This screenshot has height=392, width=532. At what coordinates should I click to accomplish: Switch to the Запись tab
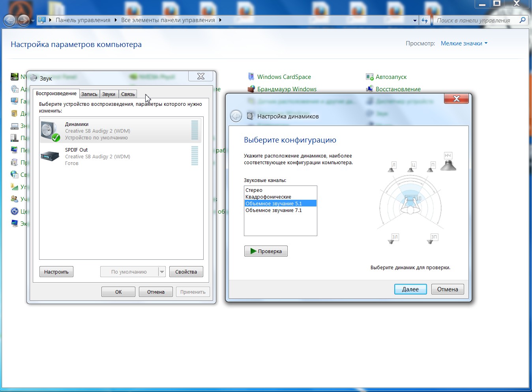(x=89, y=94)
